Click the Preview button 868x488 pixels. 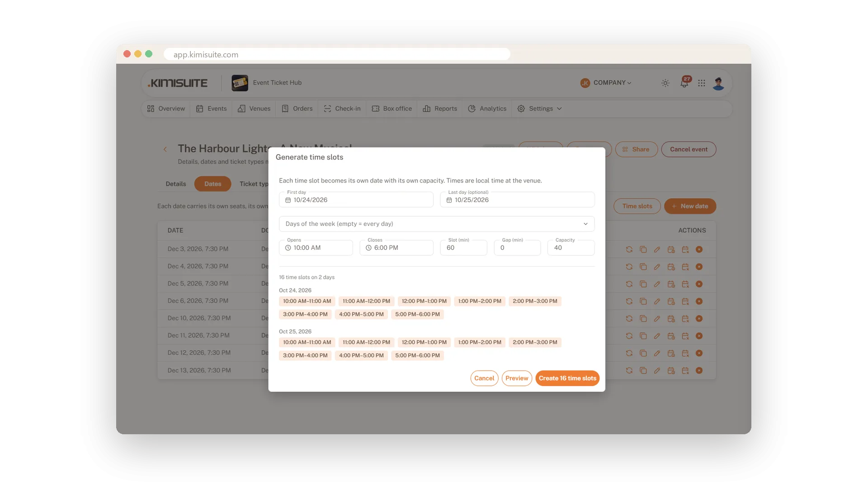coord(517,379)
